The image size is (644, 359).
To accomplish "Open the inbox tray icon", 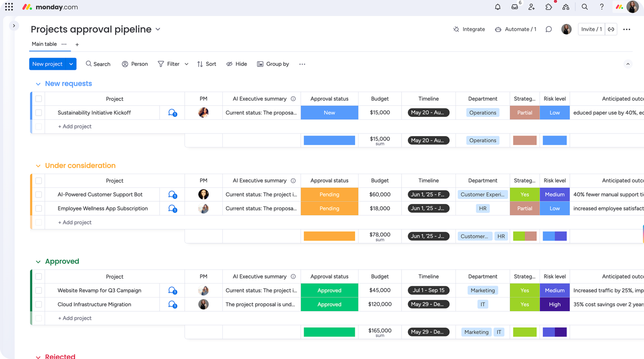I will coord(514,7).
